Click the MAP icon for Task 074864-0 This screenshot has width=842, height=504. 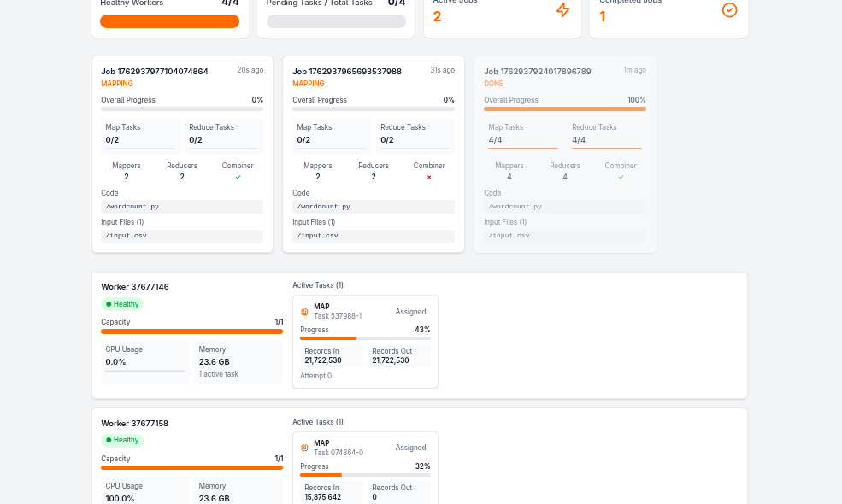[305, 448]
